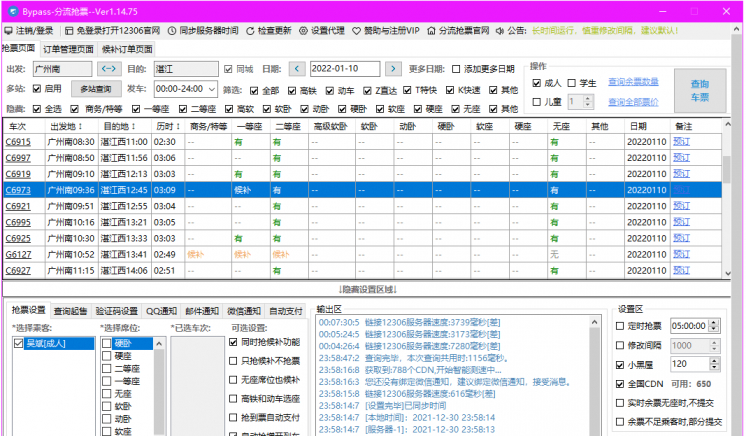746x436 pixels.
Task: Toggle 全国CDN checkbox
Action: point(620,384)
